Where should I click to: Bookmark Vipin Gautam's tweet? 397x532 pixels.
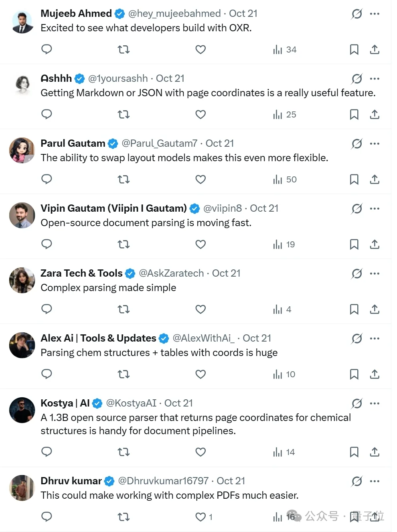(x=354, y=245)
